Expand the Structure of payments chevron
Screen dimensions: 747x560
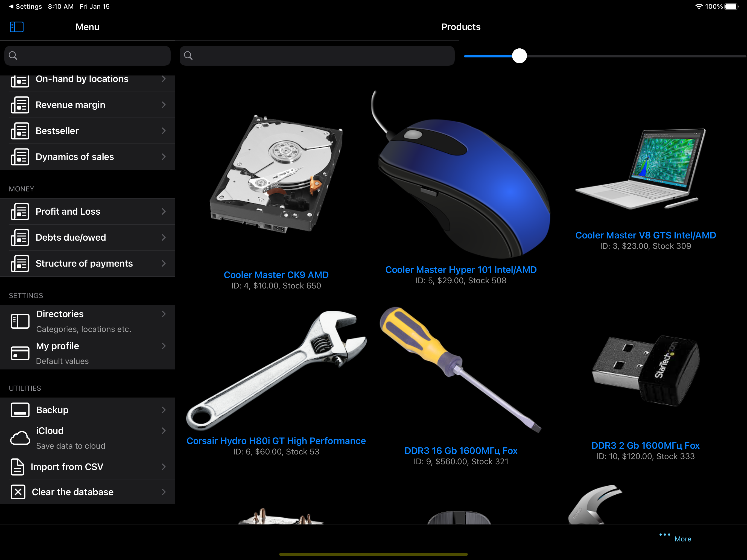click(164, 263)
